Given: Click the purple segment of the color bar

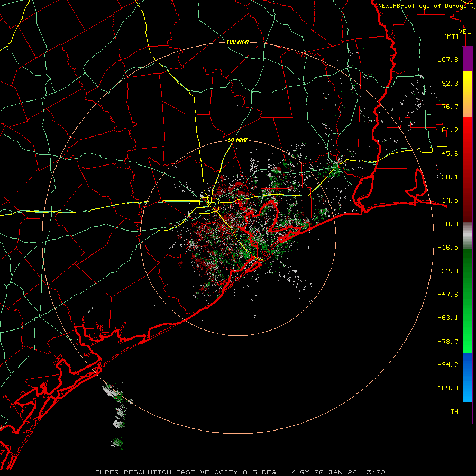Looking at the screenshot, I should [467, 59].
